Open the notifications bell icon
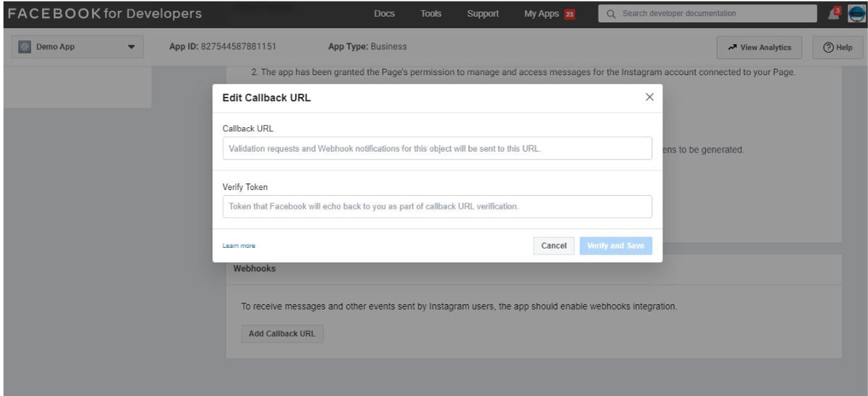 (835, 13)
